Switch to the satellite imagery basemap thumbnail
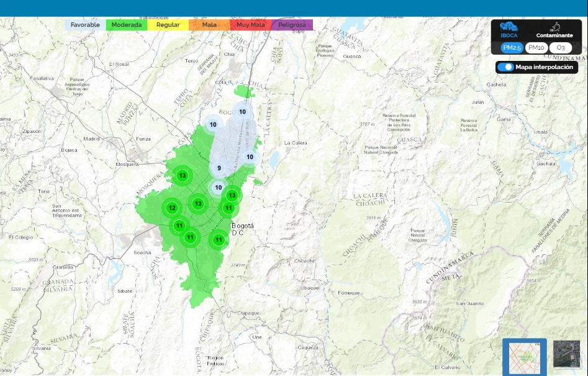Image resolution: width=588 pixels, height=376 pixels. point(566,354)
